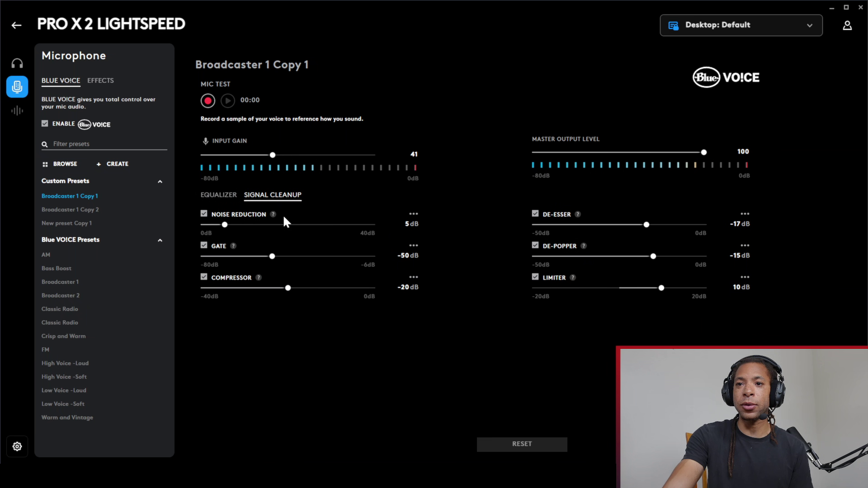The height and width of the screenshot is (488, 868).
Task: Toggle Enable Blue VO!CE checkbox
Action: pyautogui.click(x=45, y=123)
